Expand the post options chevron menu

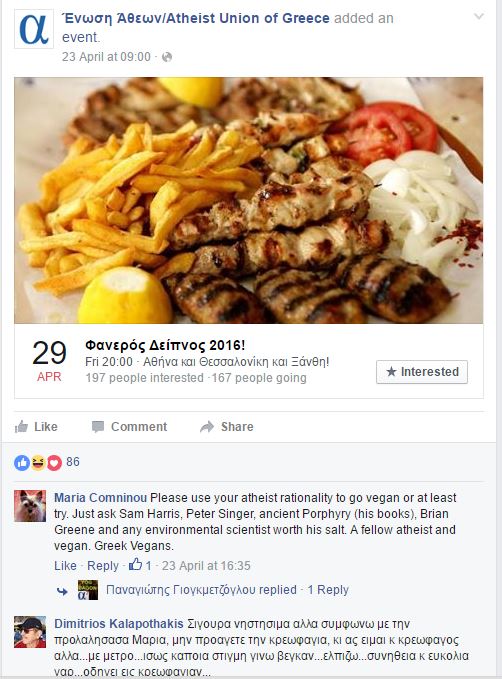tap(479, 16)
